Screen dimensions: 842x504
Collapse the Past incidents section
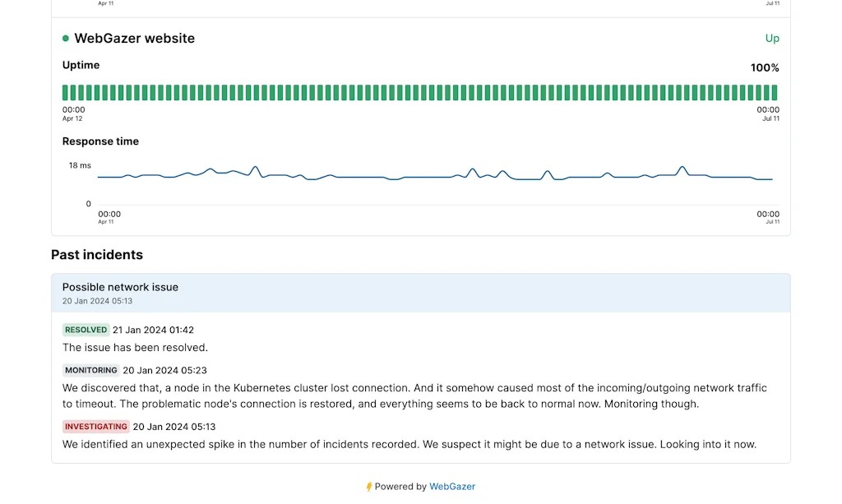tap(97, 255)
